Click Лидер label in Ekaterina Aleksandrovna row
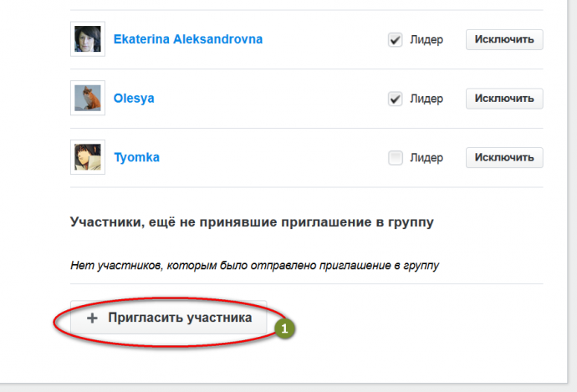Screen dimensions: 577x392 pos(426,40)
